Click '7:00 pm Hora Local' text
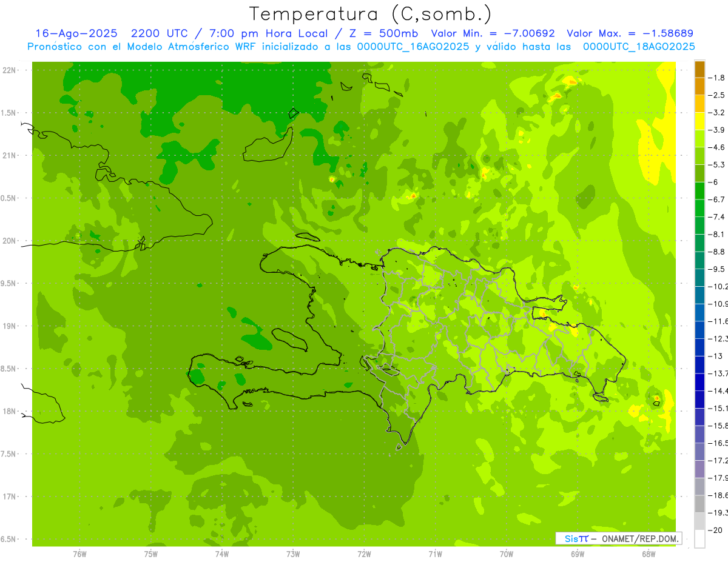 pyautogui.click(x=268, y=33)
